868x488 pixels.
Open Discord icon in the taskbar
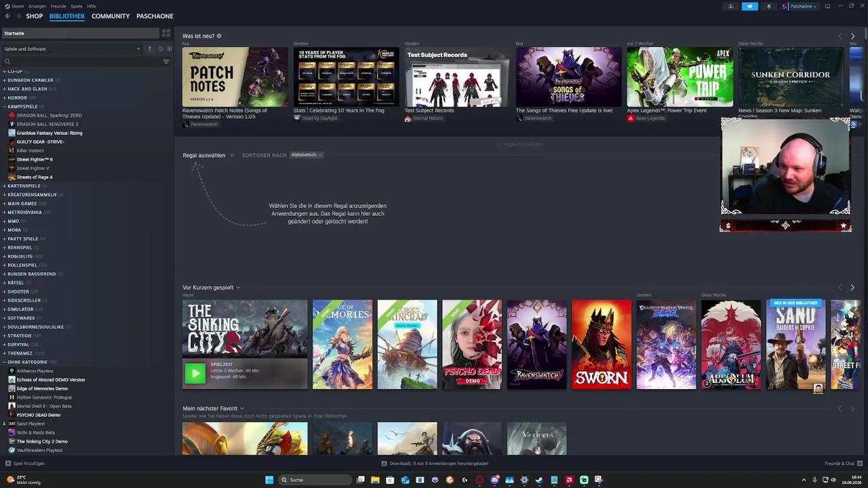coord(494,480)
